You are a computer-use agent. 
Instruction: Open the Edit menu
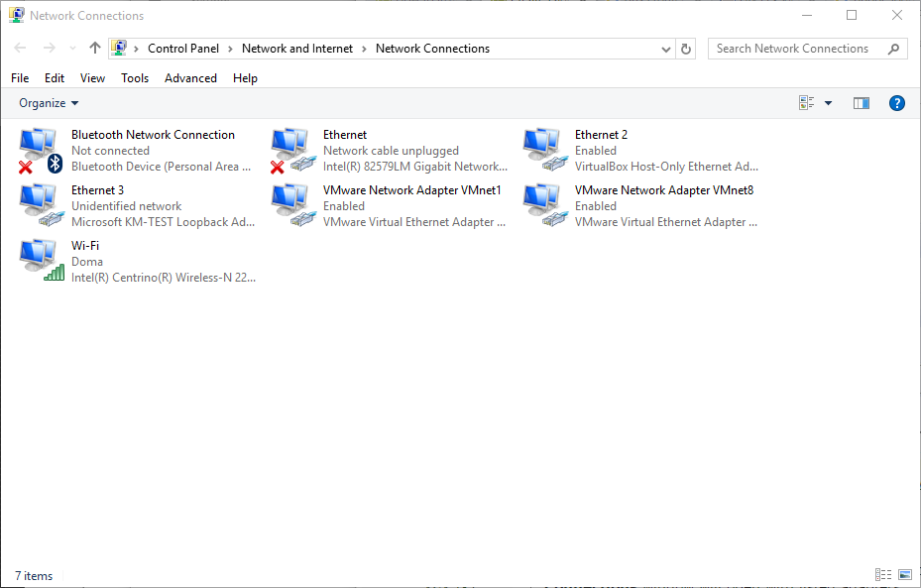point(55,78)
